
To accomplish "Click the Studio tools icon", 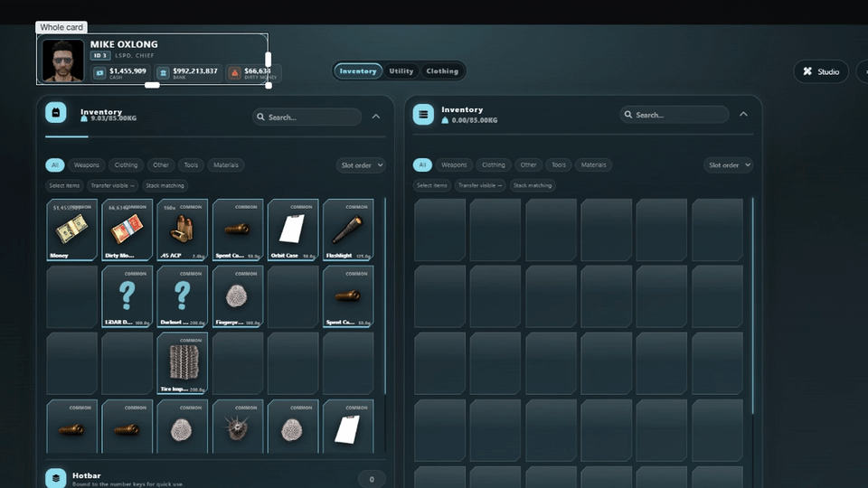I will coord(807,71).
